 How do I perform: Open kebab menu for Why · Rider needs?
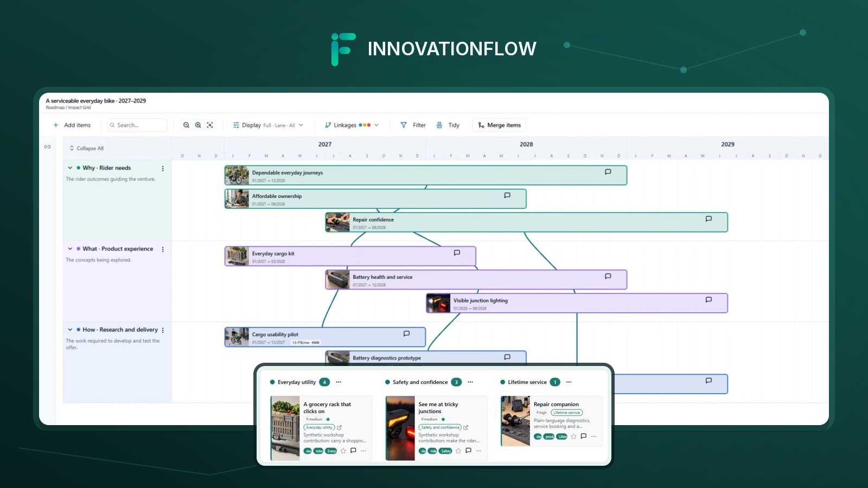point(163,169)
